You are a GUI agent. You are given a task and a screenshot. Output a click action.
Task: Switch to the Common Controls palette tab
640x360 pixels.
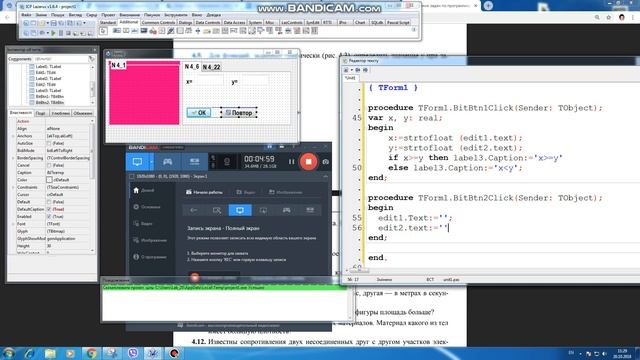tap(158, 22)
